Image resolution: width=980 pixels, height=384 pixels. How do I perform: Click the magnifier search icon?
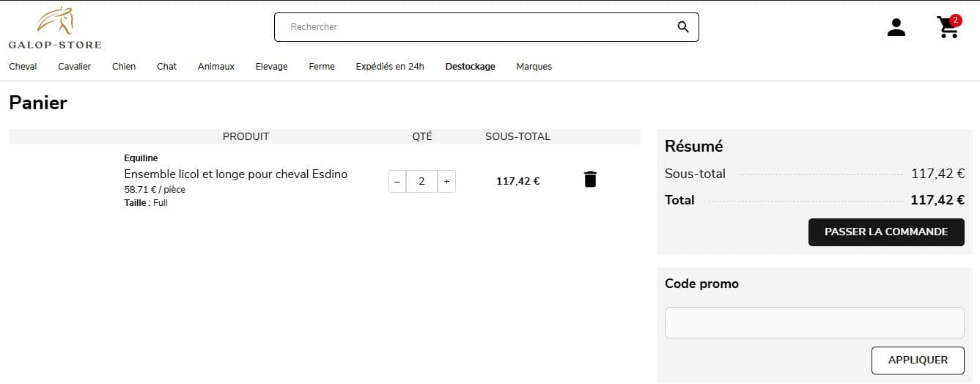tap(683, 27)
